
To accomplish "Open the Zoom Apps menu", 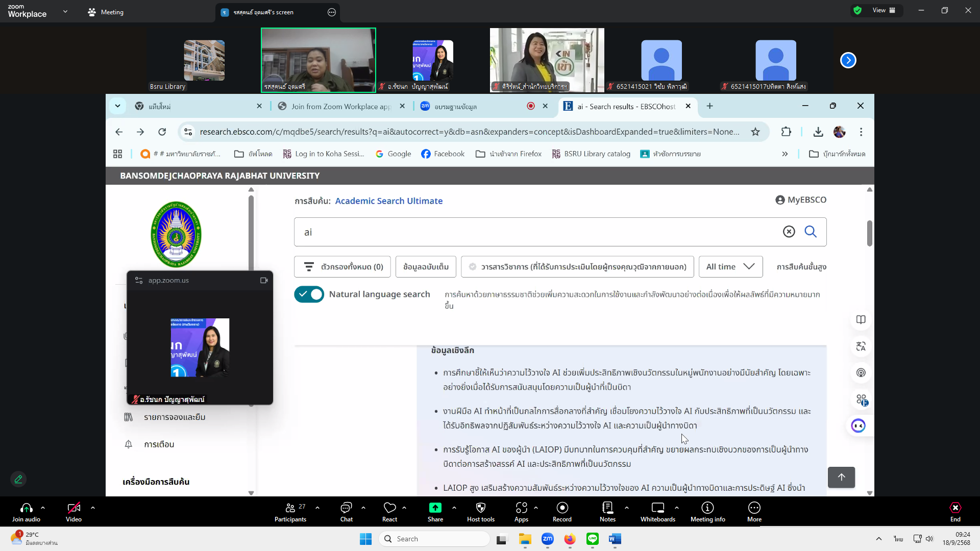I will pos(521,512).
